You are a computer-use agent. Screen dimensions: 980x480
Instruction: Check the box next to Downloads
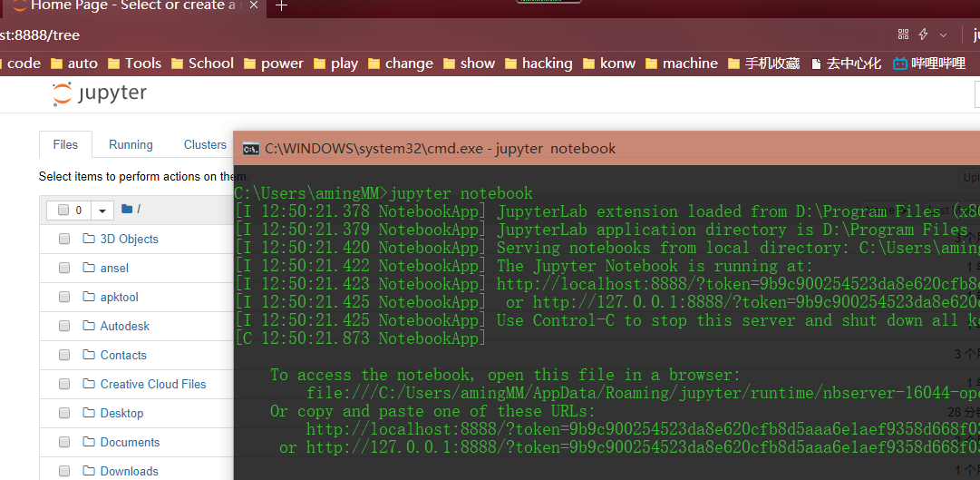point(63,471)
